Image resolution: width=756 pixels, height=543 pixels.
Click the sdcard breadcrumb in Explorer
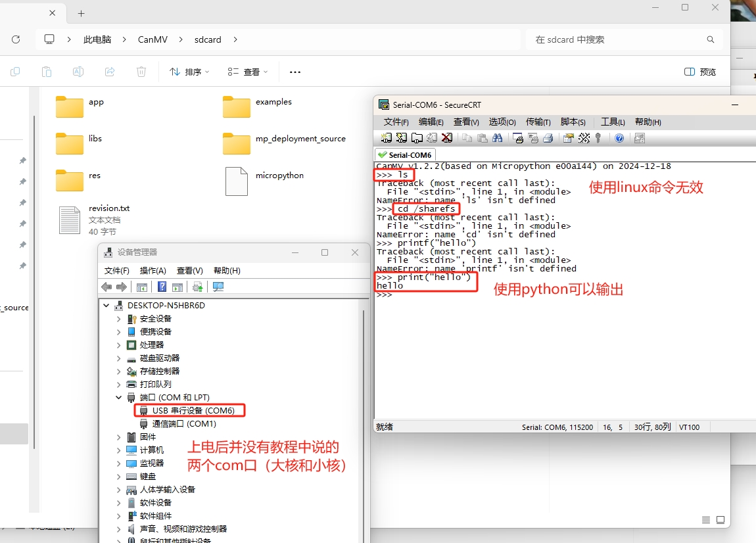pyautogui.click(x=207, y=39)
